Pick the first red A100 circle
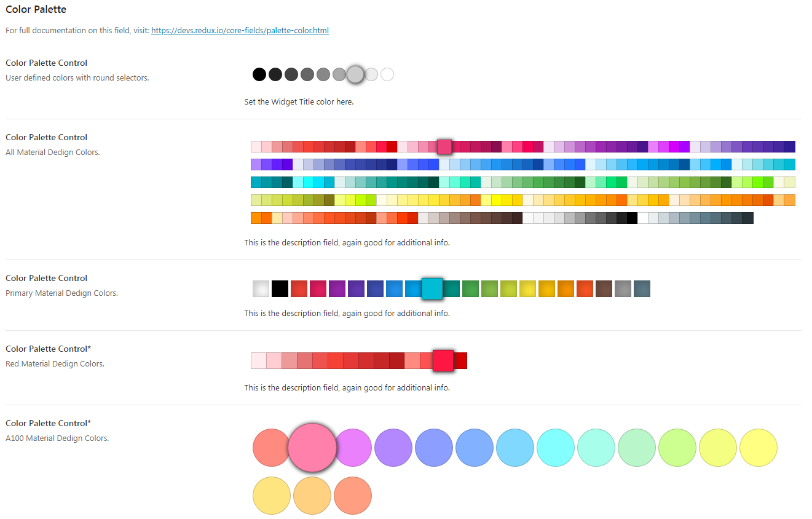The width and height of the screenshot is (812, 519). (x=270, y=447)
